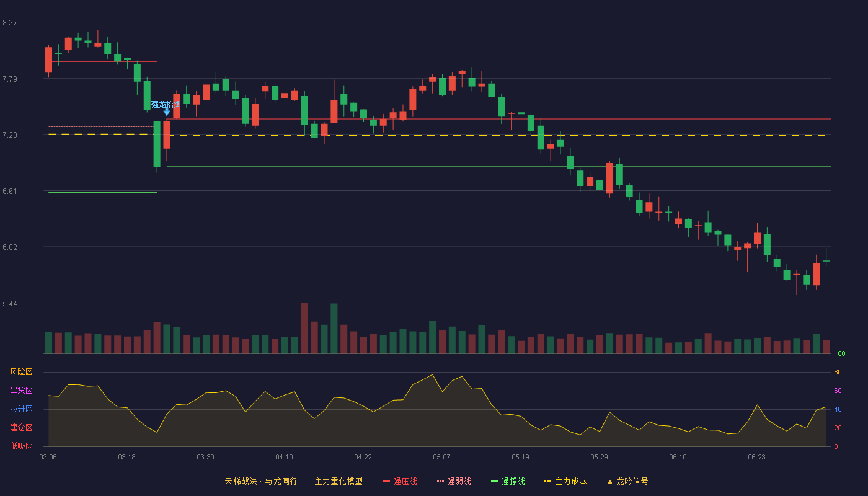Toggle the 主力成本 legend entry
868x496 pixels.
pos(565,481)
